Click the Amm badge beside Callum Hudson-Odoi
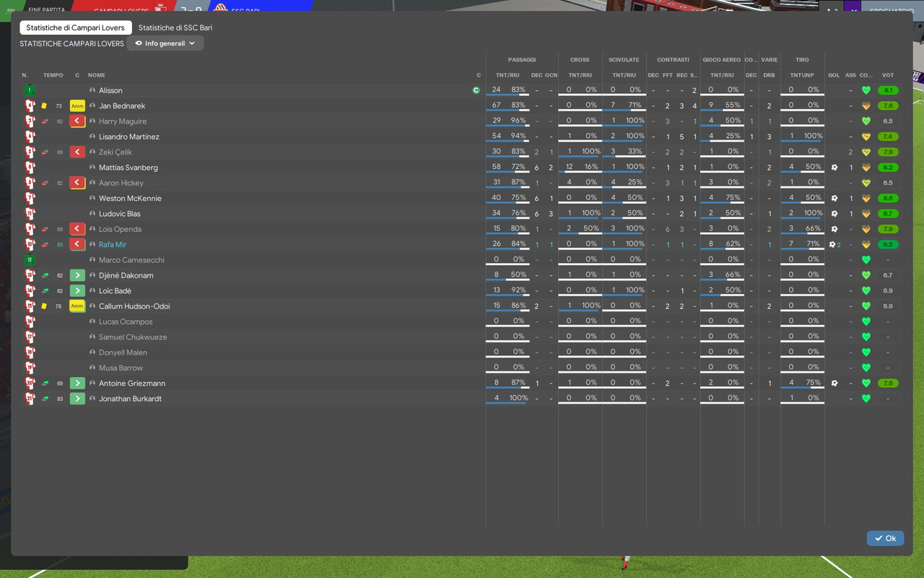The width and height of the screenshot is (924, 578). coord(77,306)
